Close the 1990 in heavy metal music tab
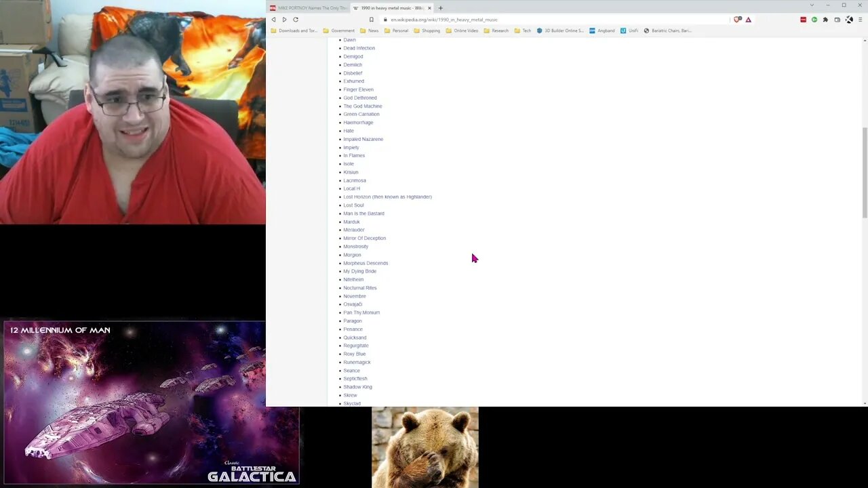This screenshot has height=488, width=868. coord(429,8)
